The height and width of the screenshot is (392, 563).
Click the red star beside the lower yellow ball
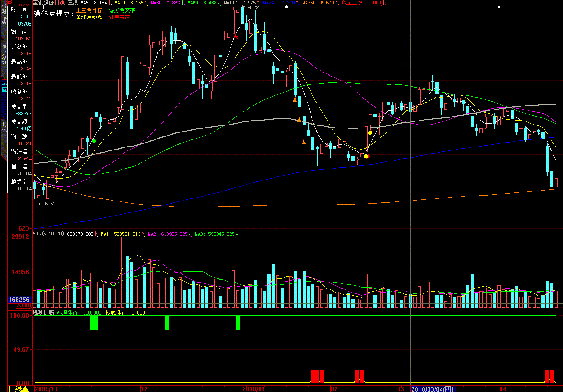pos(369,156)
